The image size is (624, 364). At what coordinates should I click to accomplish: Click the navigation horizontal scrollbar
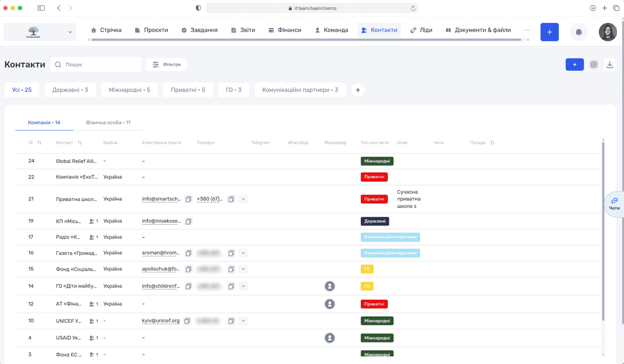point(306,40)
